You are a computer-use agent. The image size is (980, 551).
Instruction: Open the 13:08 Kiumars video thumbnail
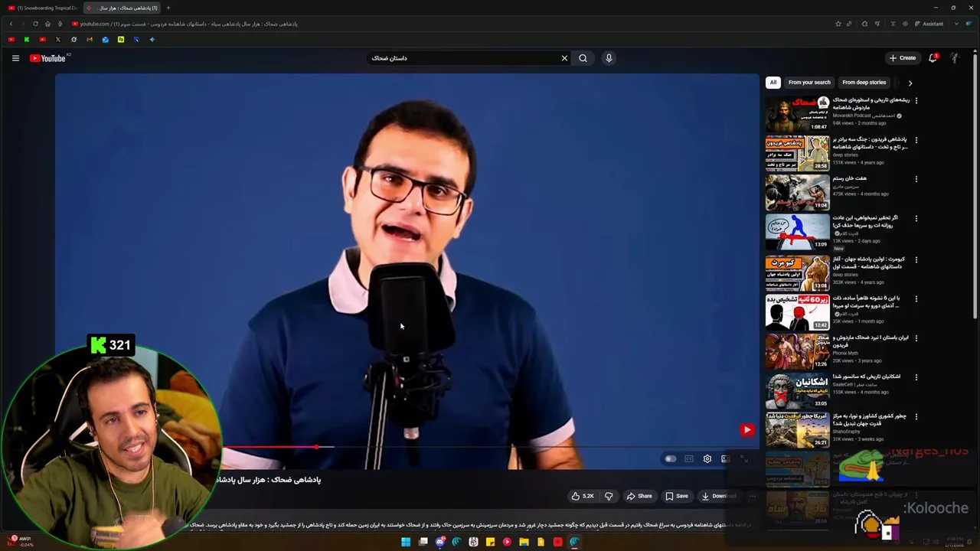[x=797, y=272]
